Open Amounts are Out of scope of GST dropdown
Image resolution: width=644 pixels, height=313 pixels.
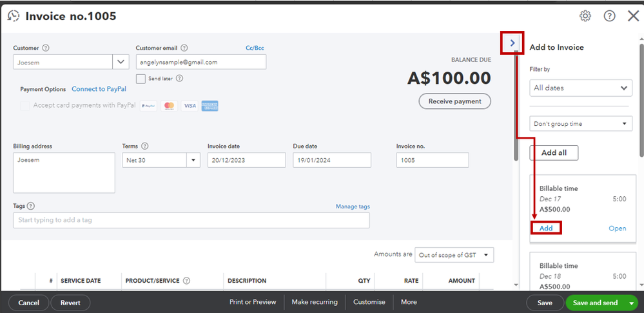point(454,255)
